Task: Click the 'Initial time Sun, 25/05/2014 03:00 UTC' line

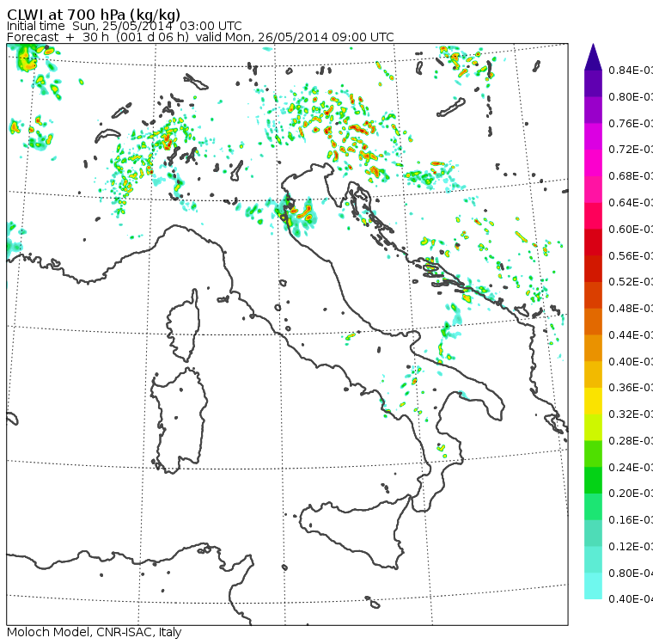Action: click(124, 26)
